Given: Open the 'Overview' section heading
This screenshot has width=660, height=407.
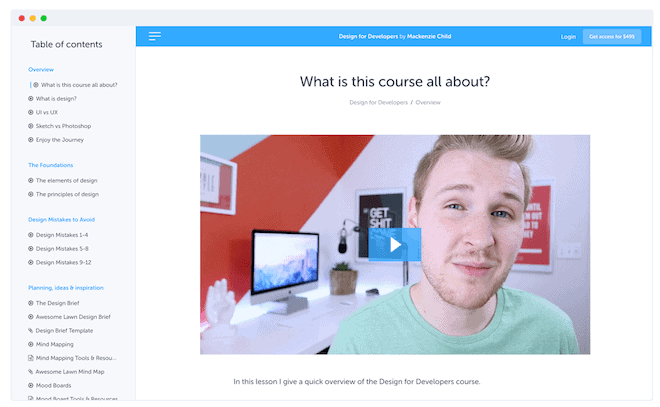Looking at the screenshot, I should pyautogui.click(x=41, y=69).
